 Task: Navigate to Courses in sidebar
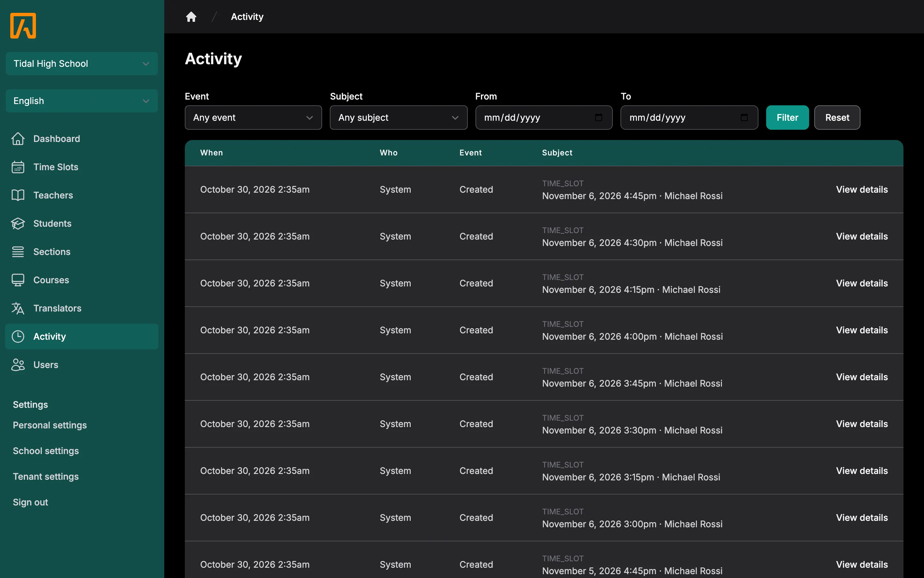tap(82, 280)
